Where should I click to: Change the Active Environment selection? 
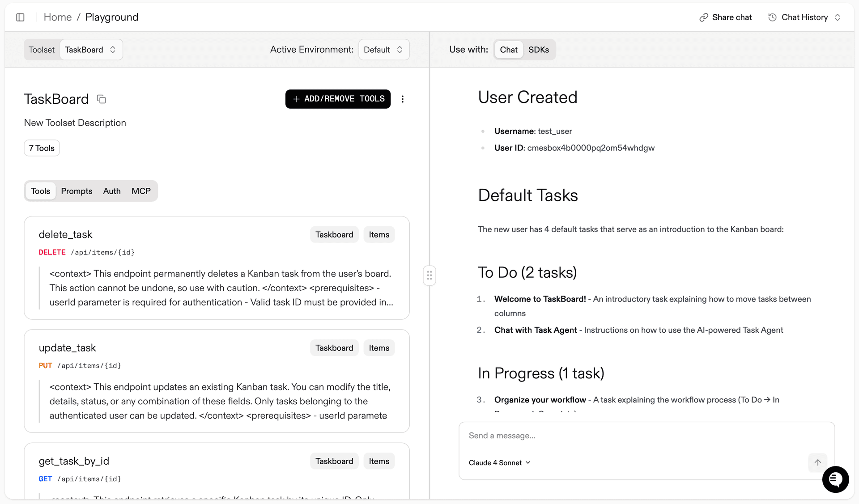383,49
